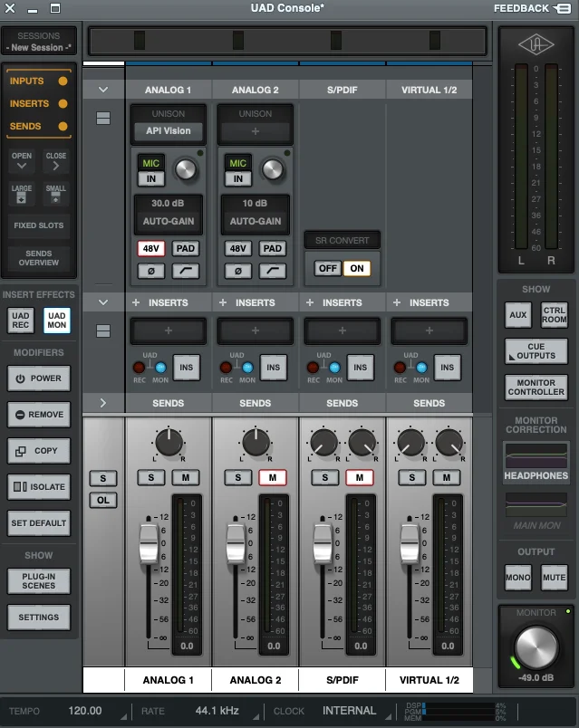Turn SR Convert OFF
This screenshot has width=579, height=728.
[328, 268]
